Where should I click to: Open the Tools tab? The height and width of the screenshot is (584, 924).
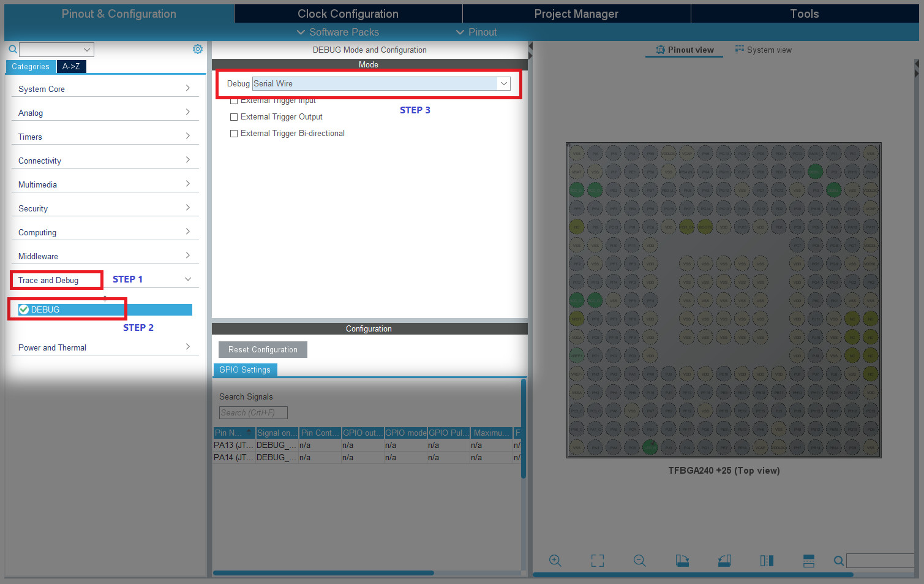click(804, 13)
